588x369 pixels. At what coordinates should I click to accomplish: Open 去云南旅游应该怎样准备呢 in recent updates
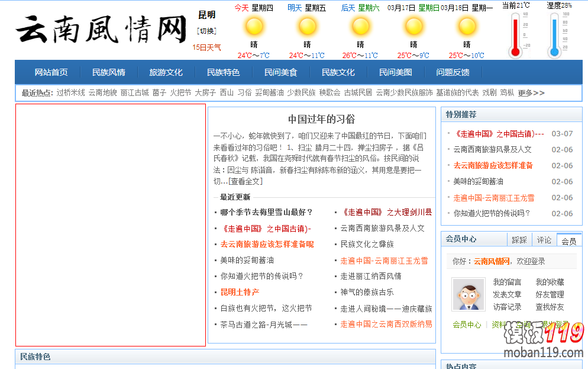tap(267, 245)
